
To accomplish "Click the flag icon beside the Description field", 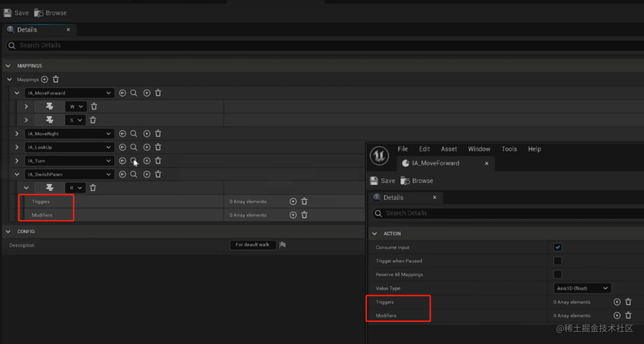I will point(283,245).
